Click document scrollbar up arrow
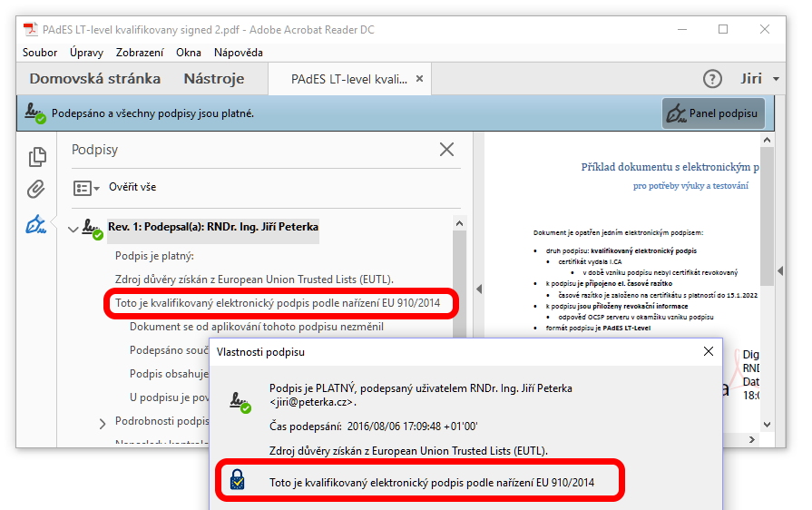812x510 pixels. tap(767, 140)
